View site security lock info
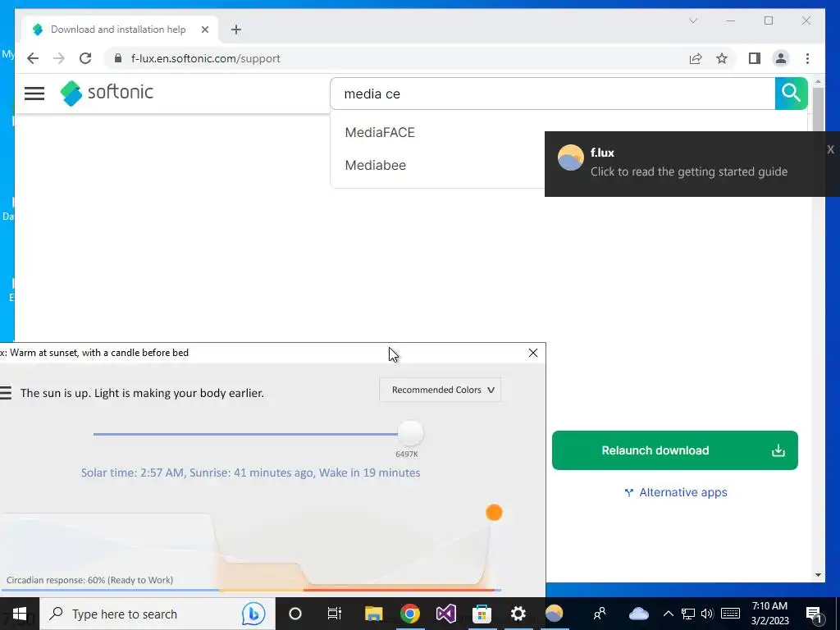The height and width of the screenshot is (630, 840). click(x=118, y=58)
